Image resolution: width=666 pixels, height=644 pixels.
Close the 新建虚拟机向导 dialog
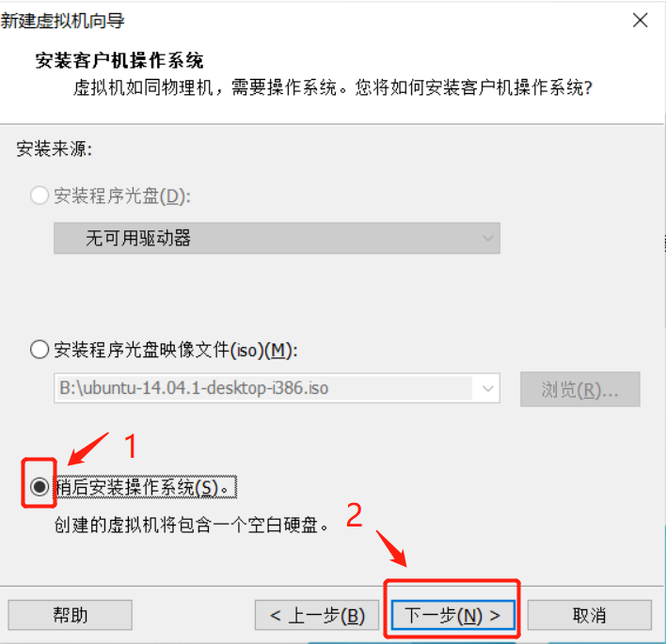point(640,20)
